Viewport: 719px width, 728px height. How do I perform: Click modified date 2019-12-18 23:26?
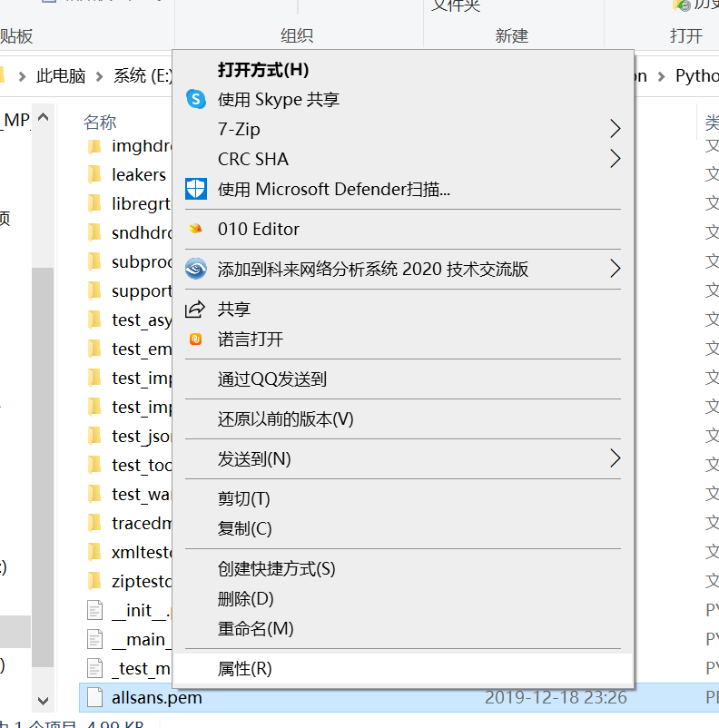click(x=556, y=697)
